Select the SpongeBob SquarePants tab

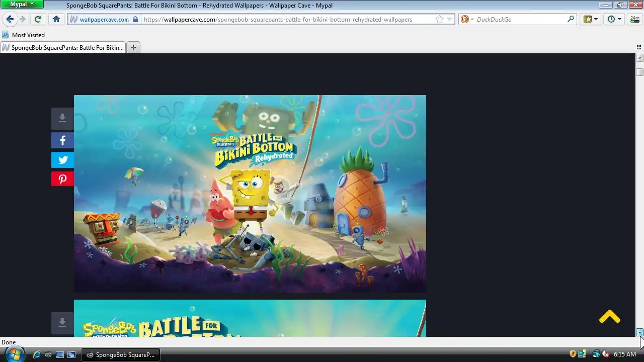coord(63,47)
